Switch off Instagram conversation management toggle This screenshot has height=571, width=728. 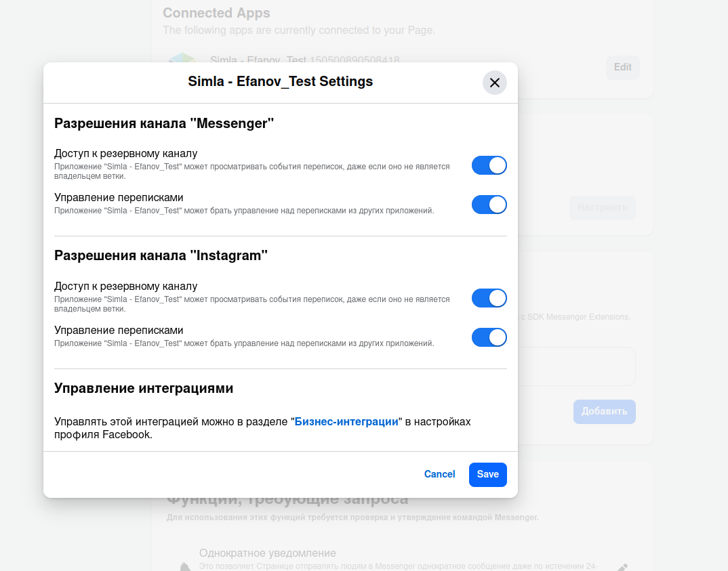tap(489, 337)
